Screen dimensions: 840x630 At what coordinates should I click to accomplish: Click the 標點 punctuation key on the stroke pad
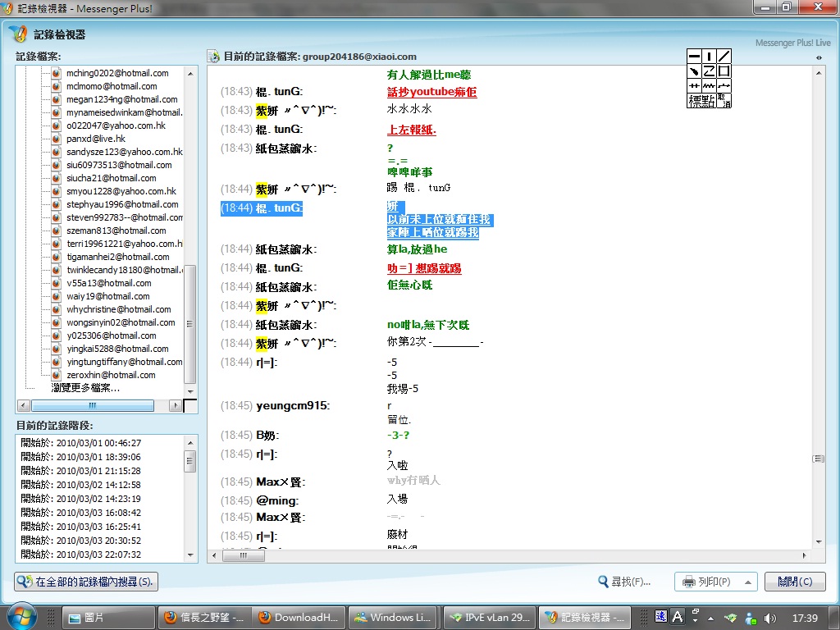tap(702, 101)
